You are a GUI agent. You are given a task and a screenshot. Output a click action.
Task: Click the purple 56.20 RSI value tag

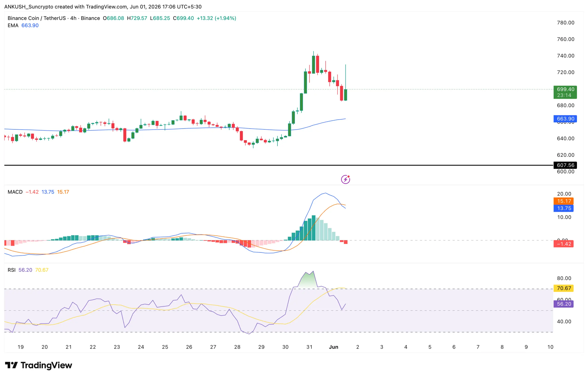point(563,304)
